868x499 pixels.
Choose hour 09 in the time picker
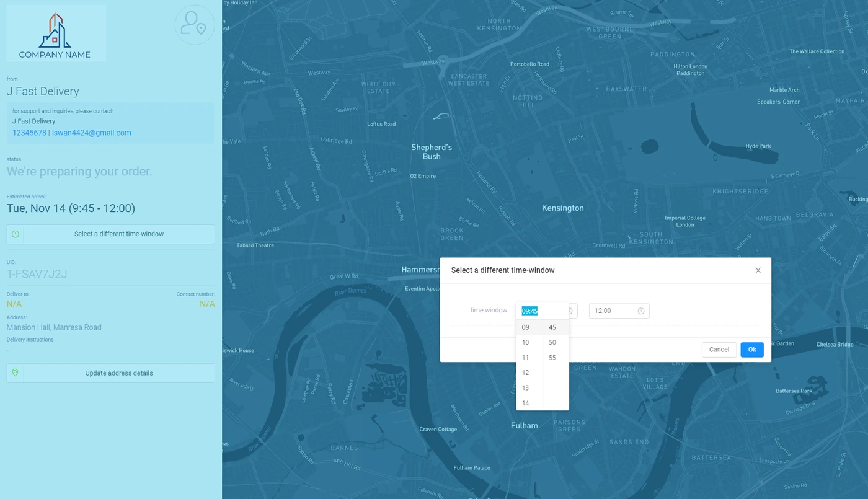click(529, 327)
